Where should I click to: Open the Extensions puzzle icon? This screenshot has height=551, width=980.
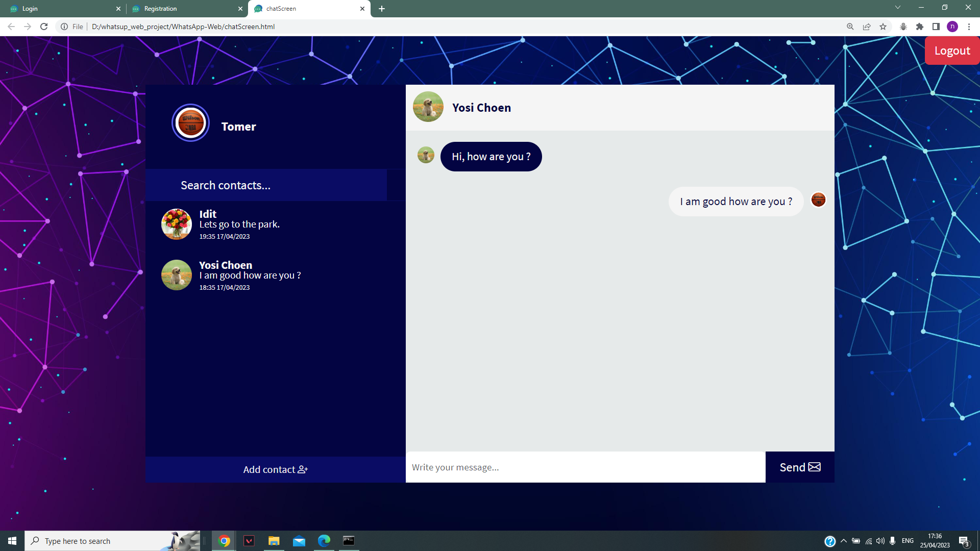click(920, 27)
